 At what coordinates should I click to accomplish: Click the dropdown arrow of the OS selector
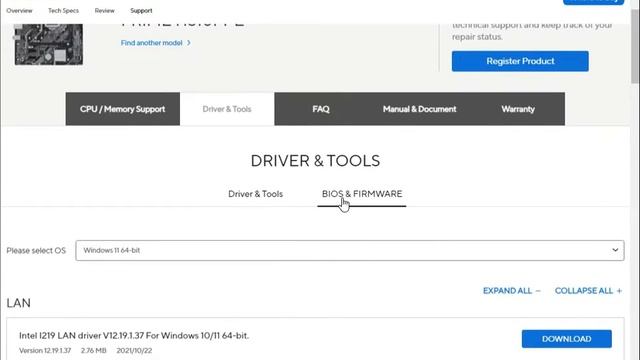615,250
